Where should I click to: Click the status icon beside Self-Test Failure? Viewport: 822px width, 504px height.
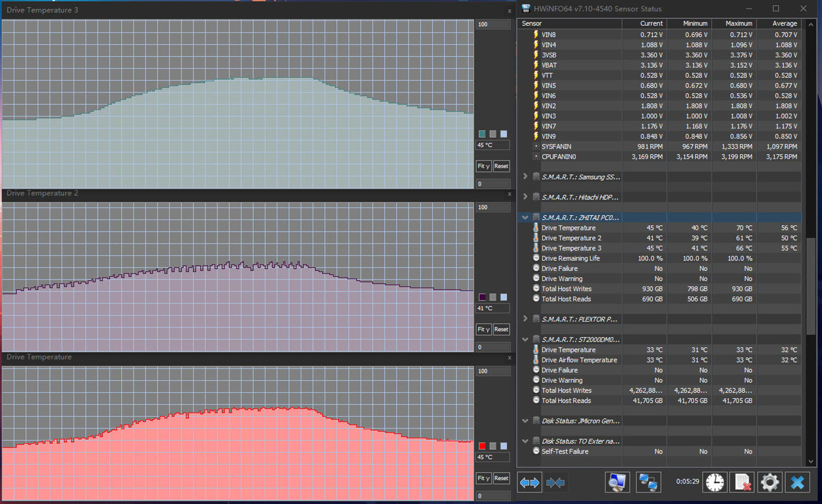(x=536, y=451)
